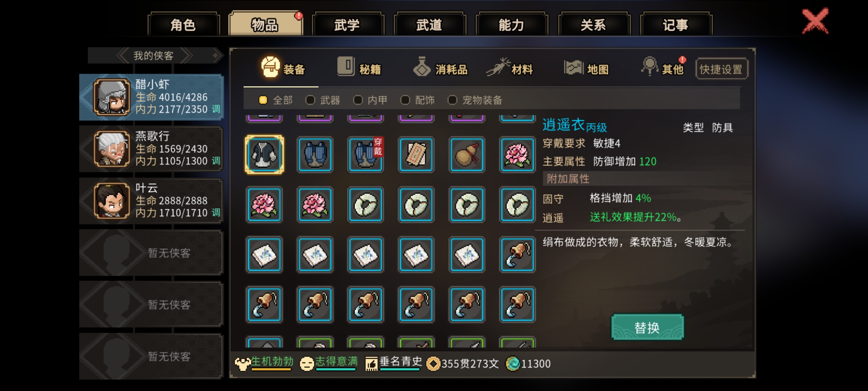Select the 武器 filter radio button
Image resolution: width=868 pixels, height=391 pixels.
point(310,100)
